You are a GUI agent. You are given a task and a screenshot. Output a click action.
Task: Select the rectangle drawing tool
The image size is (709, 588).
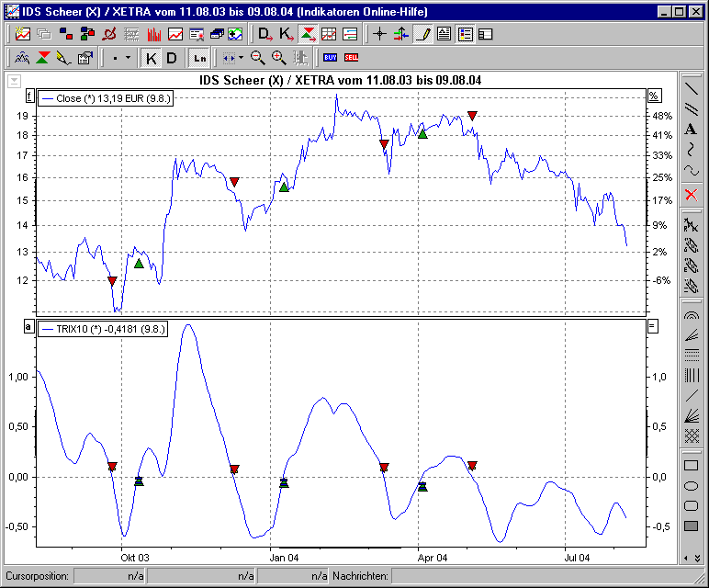(691, 465)
